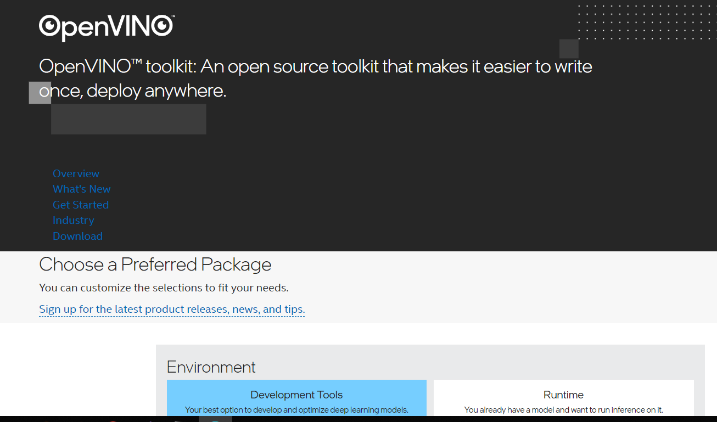Click the 'customize the selections' description text
717x422 pixels.
click(164, 288)
